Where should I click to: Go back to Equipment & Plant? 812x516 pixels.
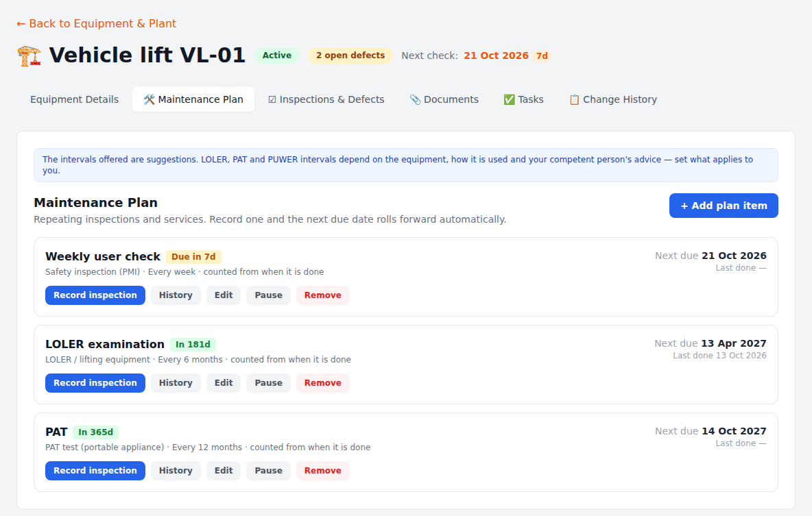tap(96, 24)
